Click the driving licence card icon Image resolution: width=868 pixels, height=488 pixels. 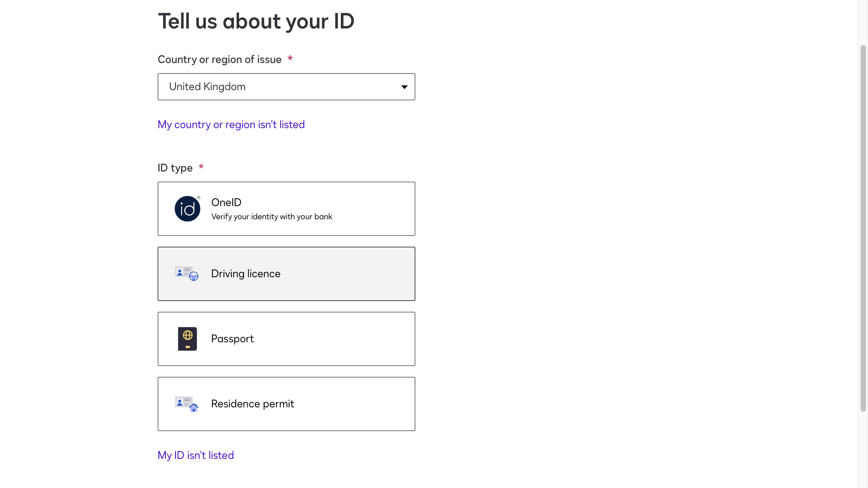click(186, 273)
